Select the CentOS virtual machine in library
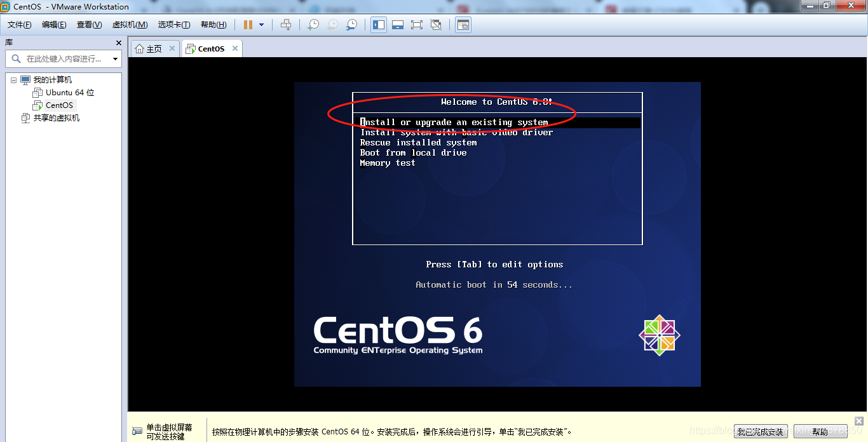The image size is (868, 442). pos(59,105)
